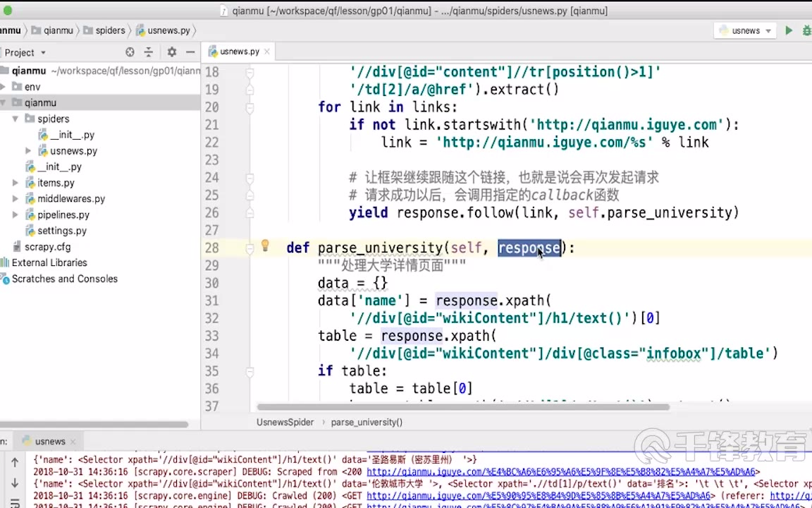Image resolution: width=812 pixels, height=508 pixels.
Task: Toggle code folding for parse_university on line 28
Action: 250,248
